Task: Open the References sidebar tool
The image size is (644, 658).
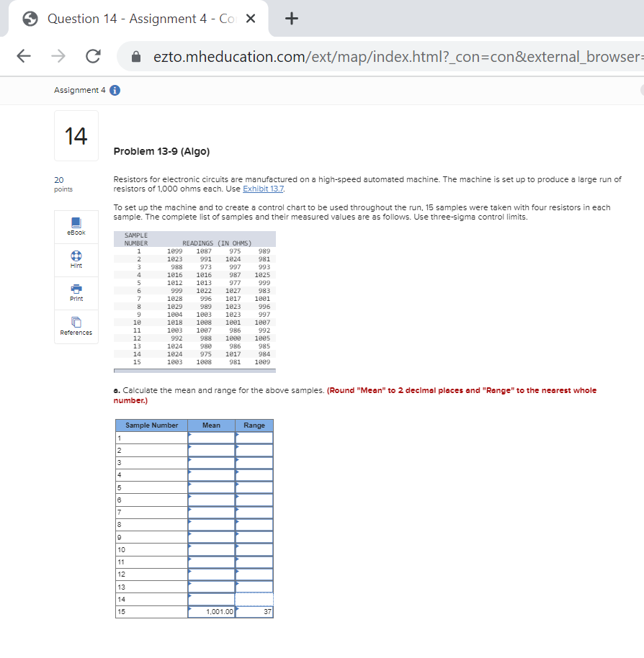Action: (76, 327)
